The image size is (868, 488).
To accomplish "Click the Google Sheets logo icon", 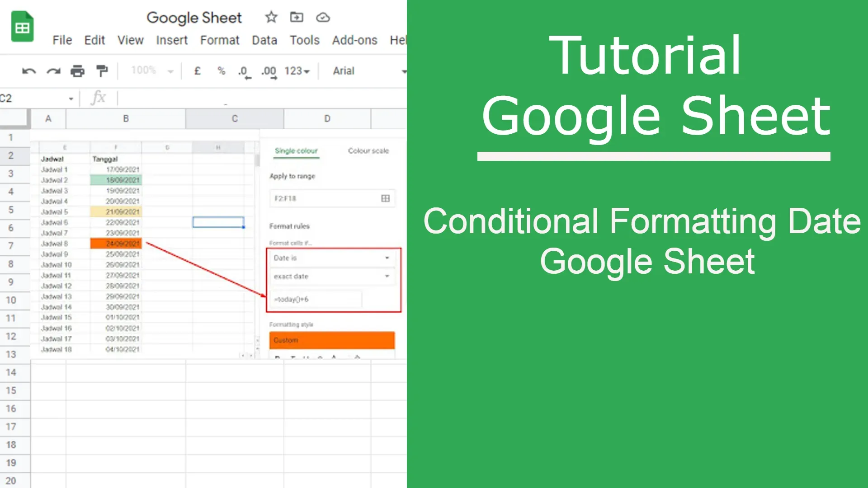I will coord(22,27).
